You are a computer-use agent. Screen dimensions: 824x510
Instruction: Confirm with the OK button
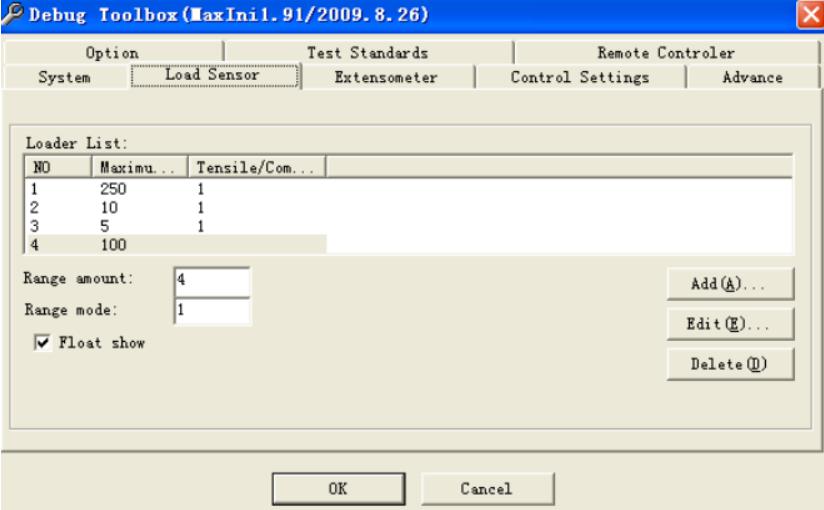(x=338, y=488)
